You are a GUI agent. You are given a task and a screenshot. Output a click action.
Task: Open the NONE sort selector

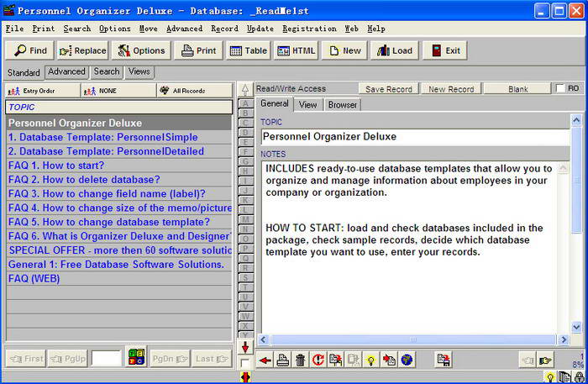[x=118, y=91]
